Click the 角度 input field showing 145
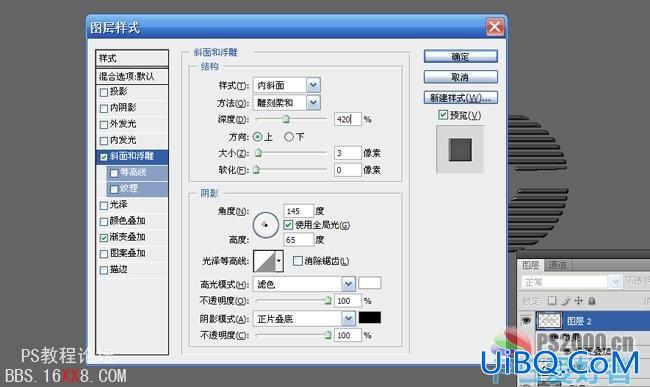The height and width of the screenshot is (387, 650). [298, 211]
